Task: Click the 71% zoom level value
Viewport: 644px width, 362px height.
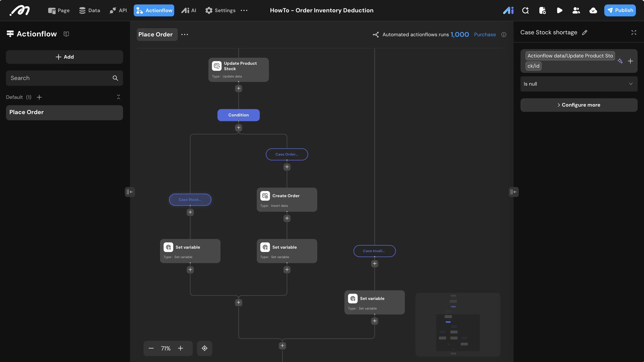Action: (x=166, y=348)
